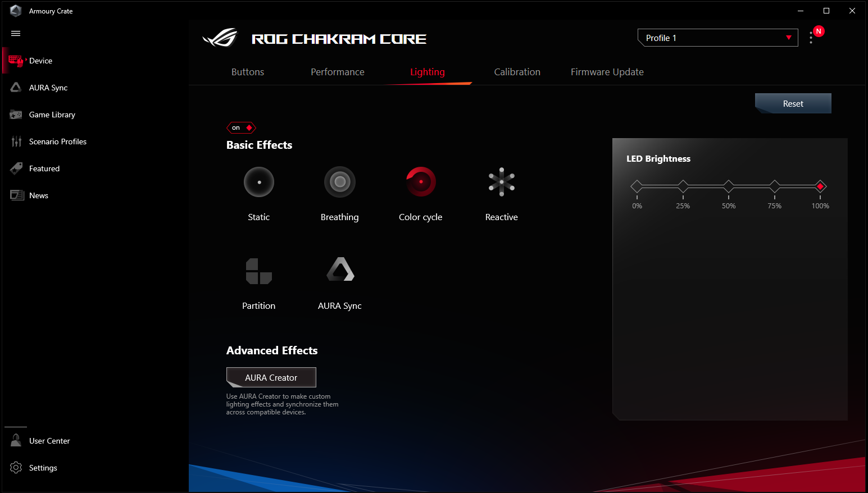Open User Center label
Screen dimensions: 868x493
tap(49, 441)
